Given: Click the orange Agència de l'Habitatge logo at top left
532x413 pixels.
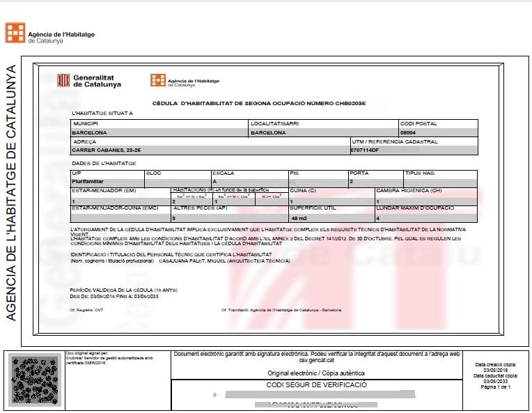Looking at the screenshot, I should point(15,33).
